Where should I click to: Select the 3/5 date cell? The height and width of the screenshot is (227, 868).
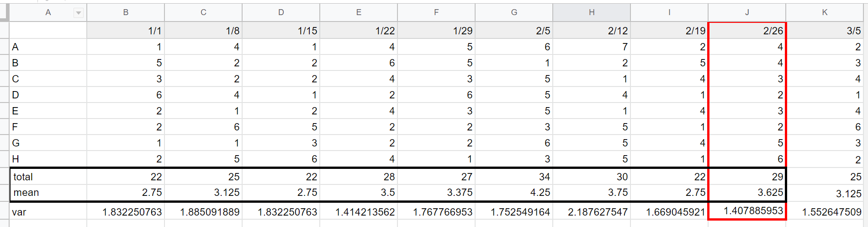(x=825, y=31)
